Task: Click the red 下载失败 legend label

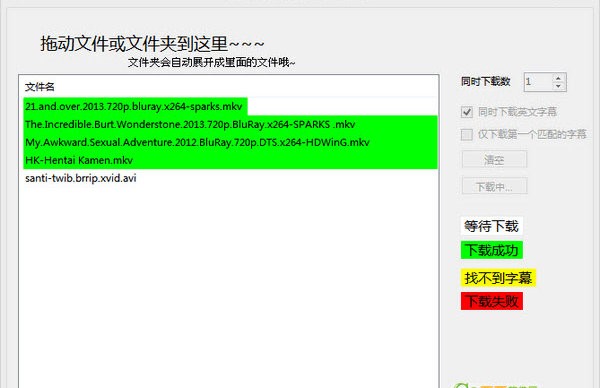Action: pos(491,301)
